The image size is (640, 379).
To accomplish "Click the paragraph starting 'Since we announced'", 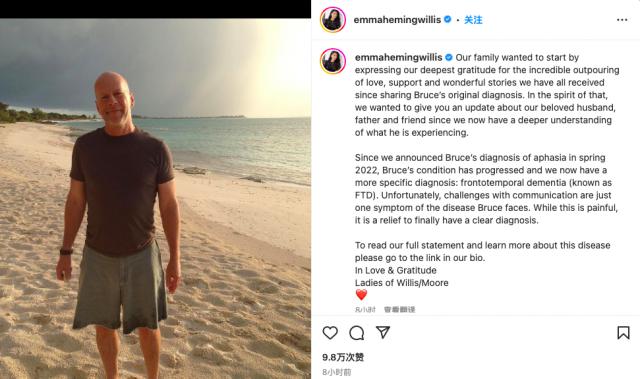I will [486, 189].
